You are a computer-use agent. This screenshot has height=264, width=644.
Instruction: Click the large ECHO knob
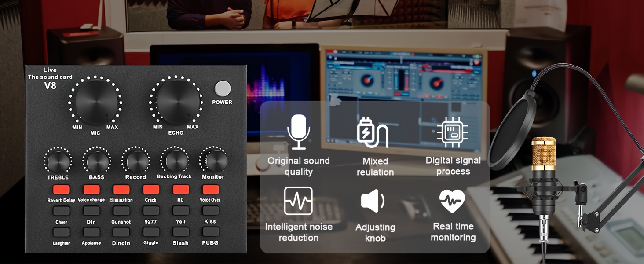(176, 102)
